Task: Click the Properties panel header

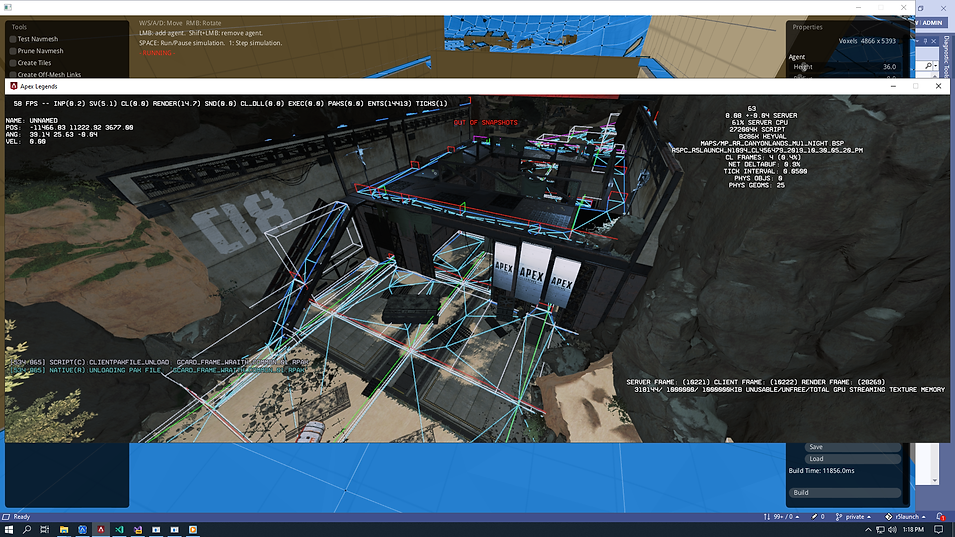Action: pos(808,27)
